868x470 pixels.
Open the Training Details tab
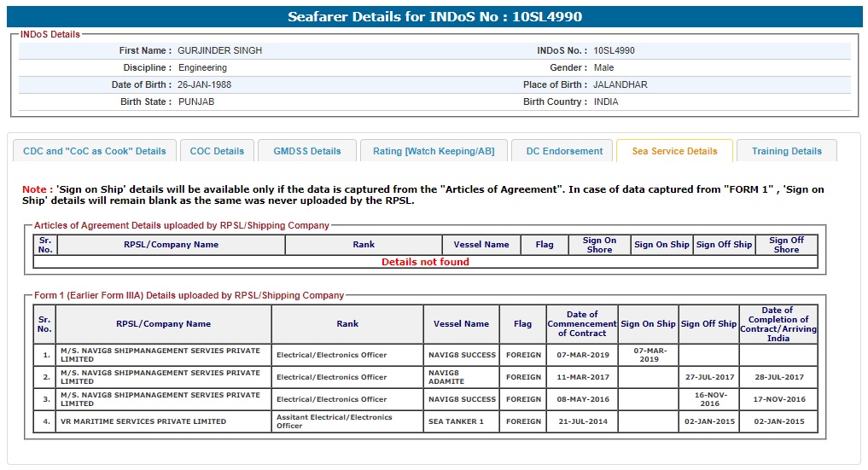click(x=786, y=151)
